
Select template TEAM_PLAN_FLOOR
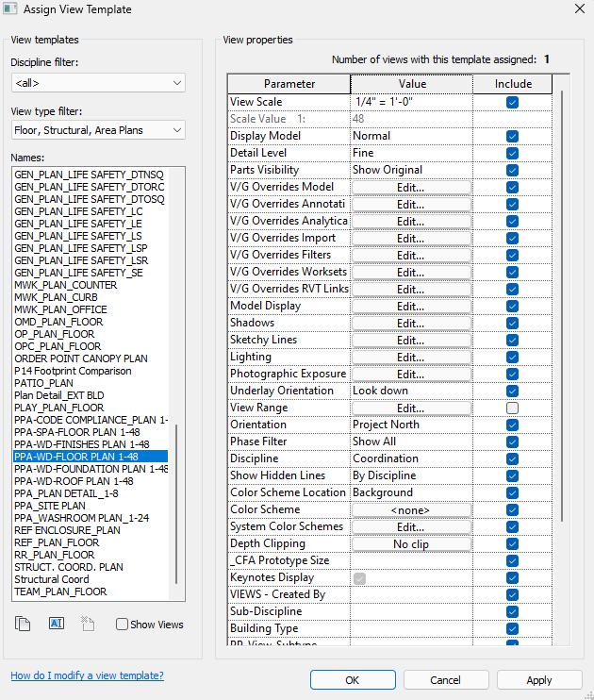[60, 592]
